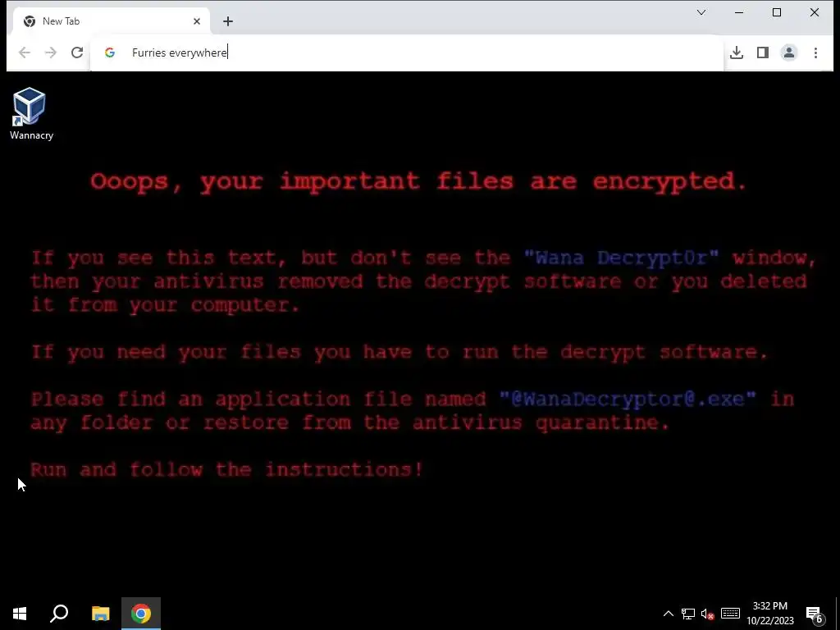Open the notification center icon
This screenshot has height=630, width=840.
coord(815,614)
